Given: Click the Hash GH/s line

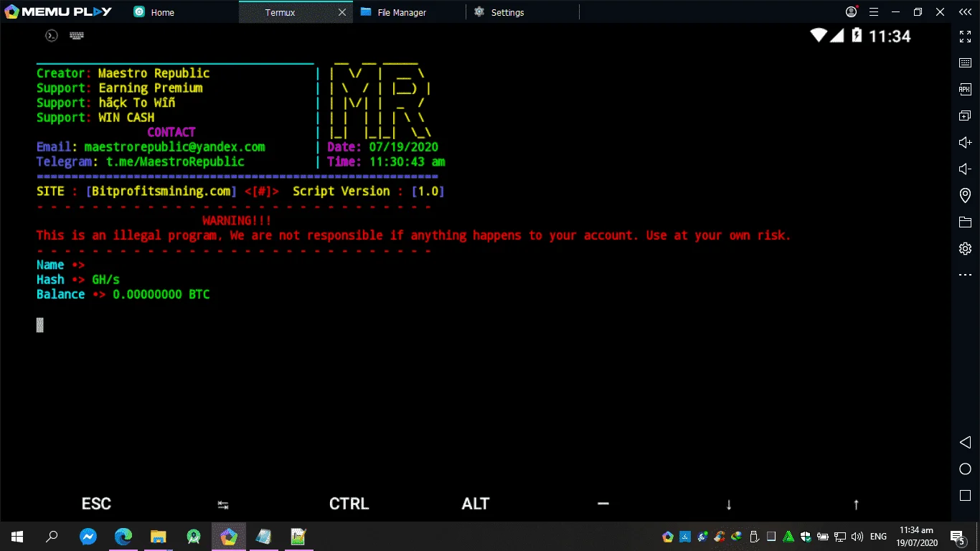Looking at the screenshot, I should pyautogui.click(x=78, y=280).
